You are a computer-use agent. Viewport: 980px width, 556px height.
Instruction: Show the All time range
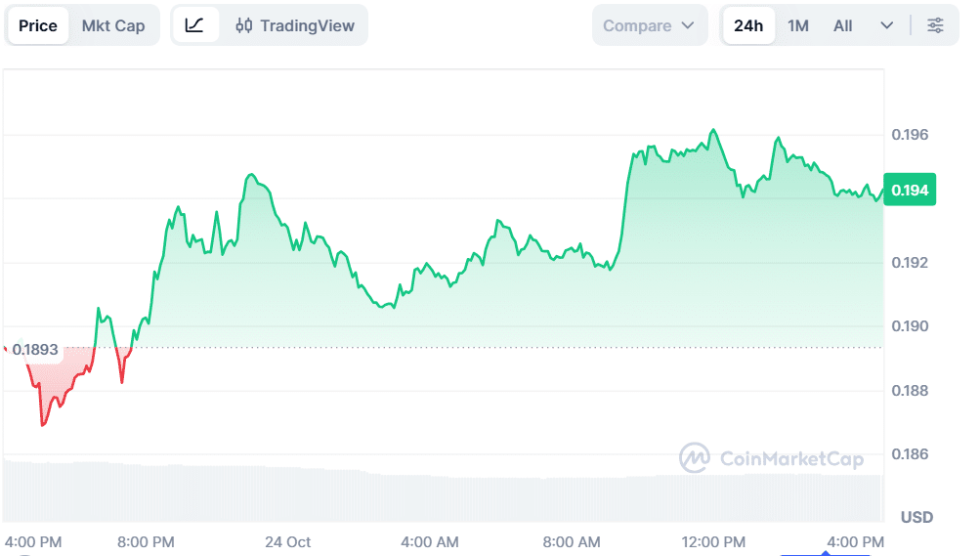[x=842, y=25]
